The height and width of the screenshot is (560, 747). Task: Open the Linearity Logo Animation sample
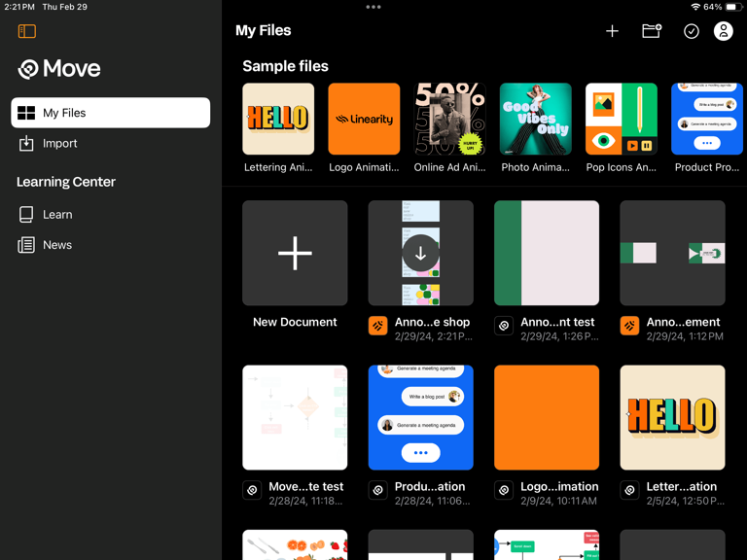364,119
